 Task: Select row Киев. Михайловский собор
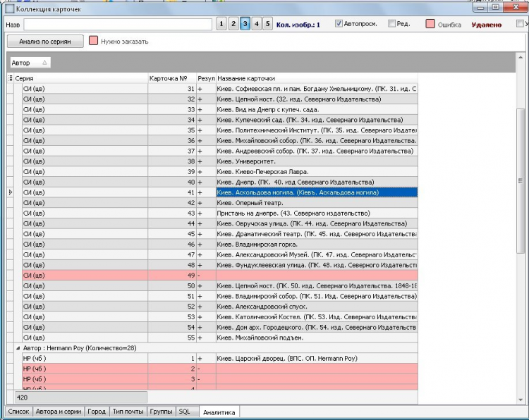pyautogui.click(x=220, y=140)
